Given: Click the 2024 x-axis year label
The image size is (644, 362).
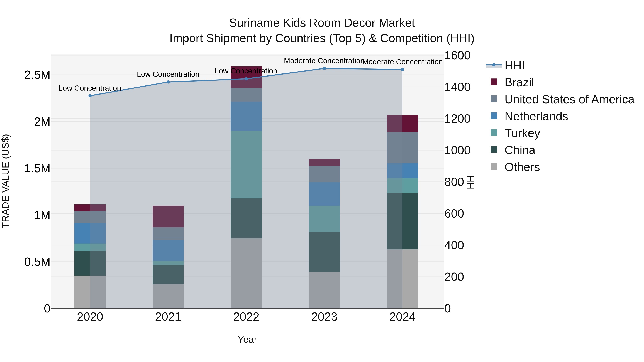Looking at the screenshot, I should pos(402,317).
